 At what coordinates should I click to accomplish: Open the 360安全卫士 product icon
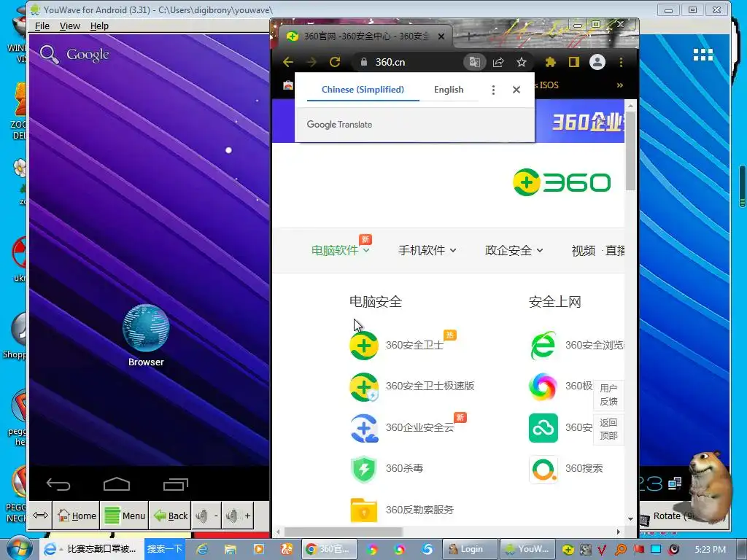click(x=364, y=345)
